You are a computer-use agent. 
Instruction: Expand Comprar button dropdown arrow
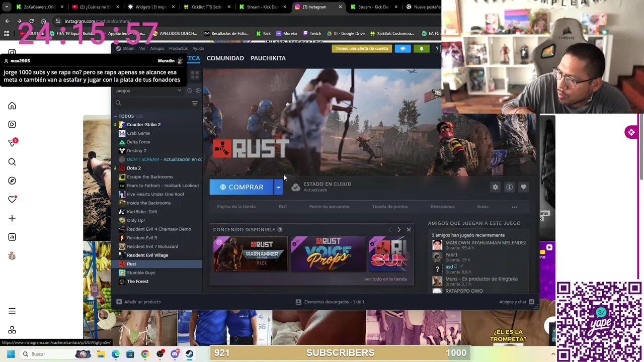278,187
